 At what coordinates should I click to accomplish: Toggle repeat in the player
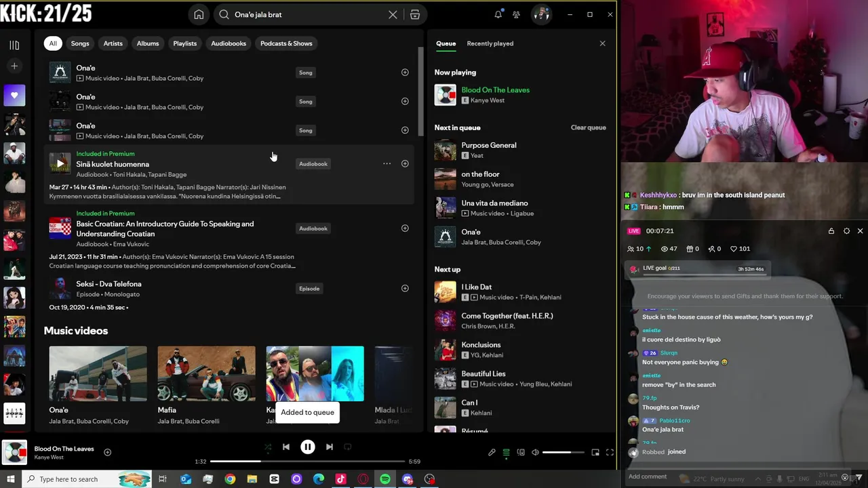point(348,447)
